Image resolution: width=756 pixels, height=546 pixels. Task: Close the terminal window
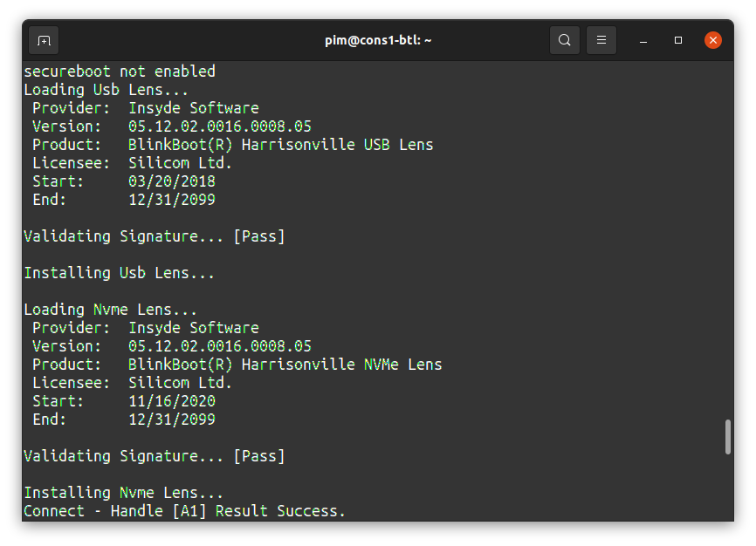click(x=713, y=40)
